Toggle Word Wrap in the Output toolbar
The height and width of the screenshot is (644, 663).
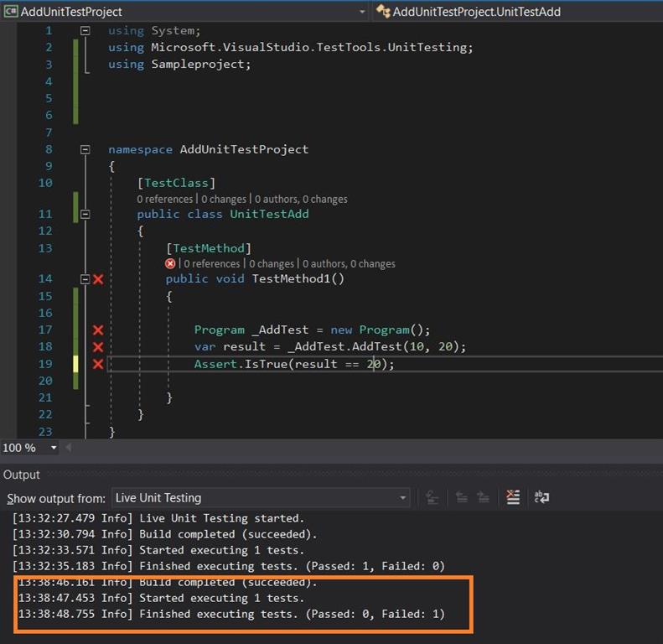click(x=541, y=497)
